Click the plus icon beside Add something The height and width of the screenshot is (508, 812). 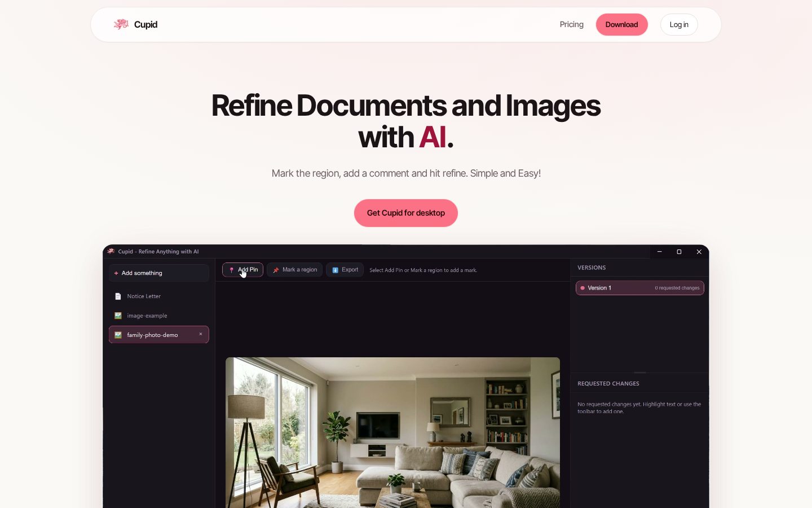116,273
